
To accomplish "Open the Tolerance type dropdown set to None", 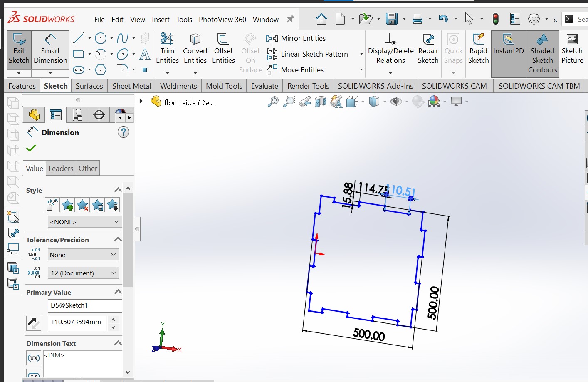I will tap(83, 255).
